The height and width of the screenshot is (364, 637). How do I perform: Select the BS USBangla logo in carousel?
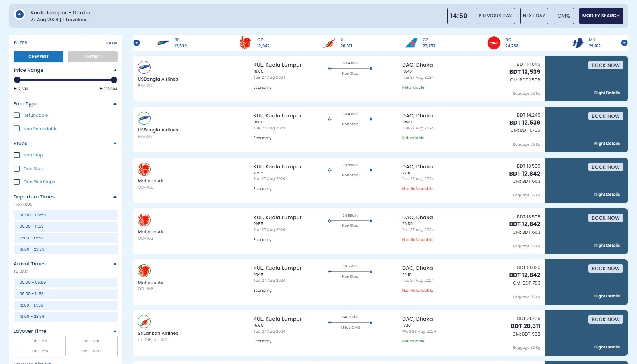(x=163, y=43)
